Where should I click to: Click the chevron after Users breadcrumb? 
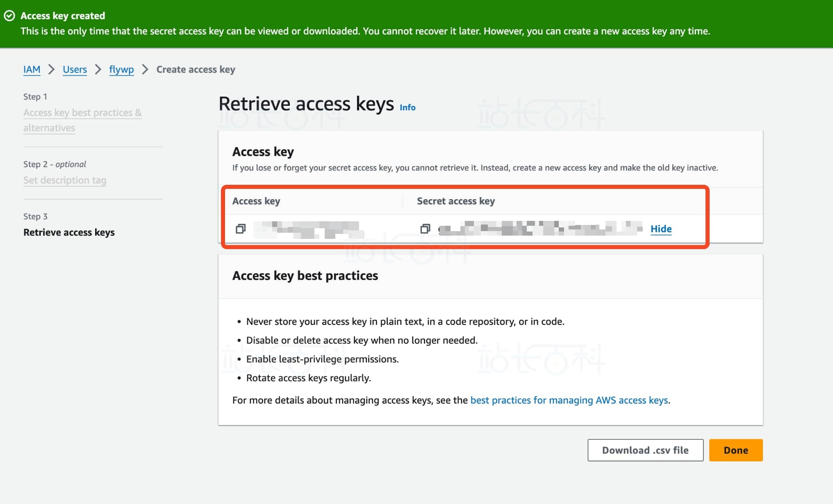click(98, 69)
